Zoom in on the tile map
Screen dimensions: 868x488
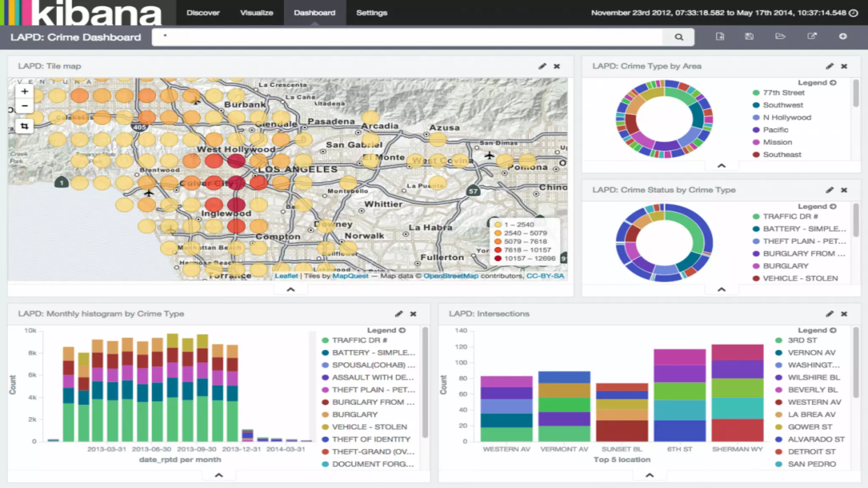pyautogui.click(x=25, y=91)
